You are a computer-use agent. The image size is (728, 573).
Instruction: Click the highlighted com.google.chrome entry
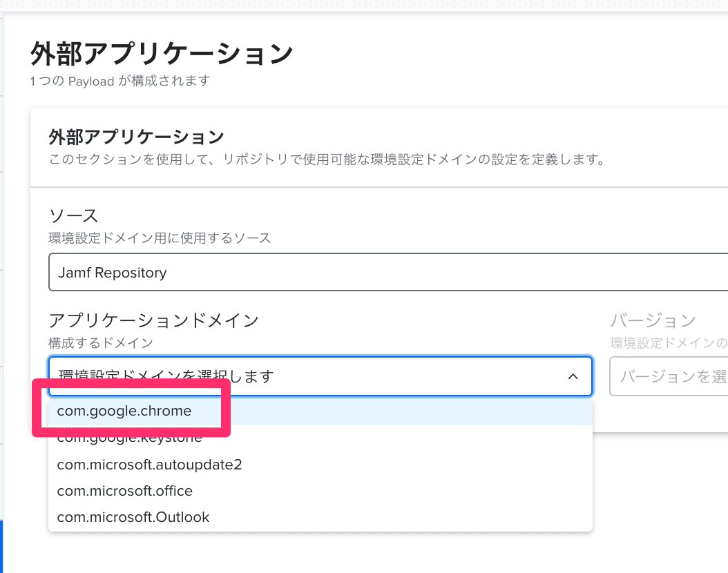pyautogui.click(x=123, y=411)
